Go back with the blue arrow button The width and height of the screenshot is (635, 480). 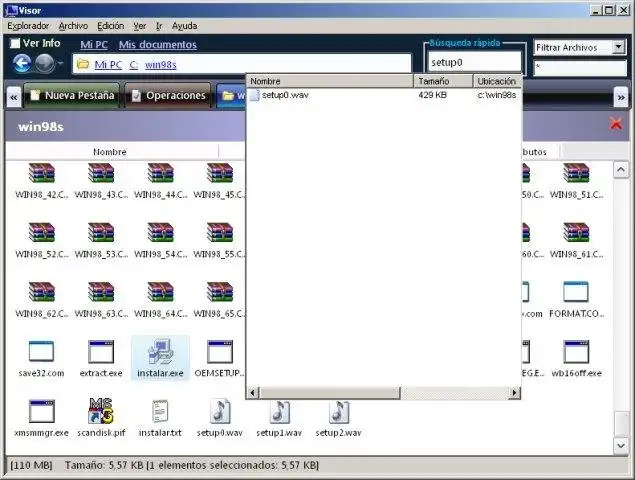22,64
